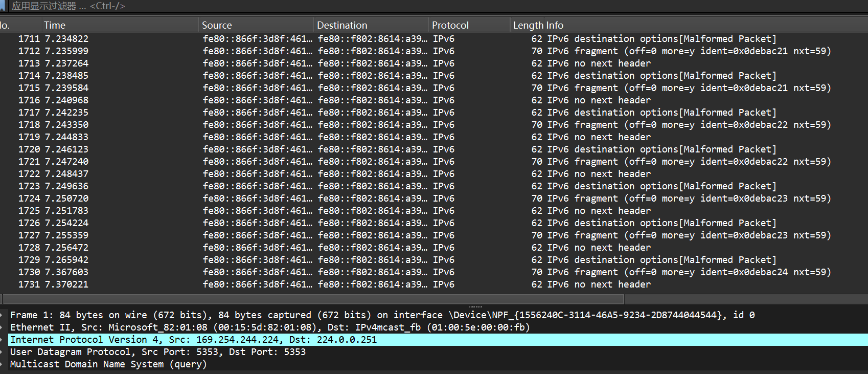The width and height of the screenshot is (868, 374).
Task: Click the Destination column header
Action: 342,25
